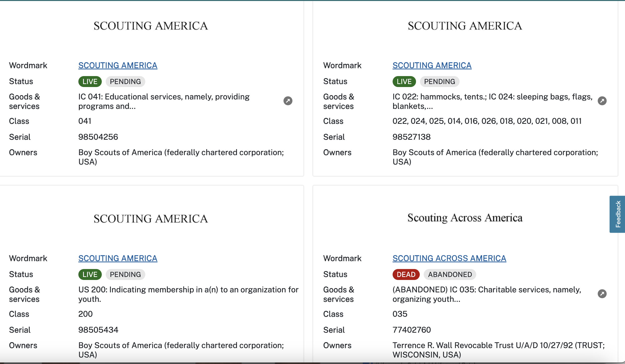
Task: Click the top-right SCOUTING AMERICA mark image
Action: (x=465, y=26)
